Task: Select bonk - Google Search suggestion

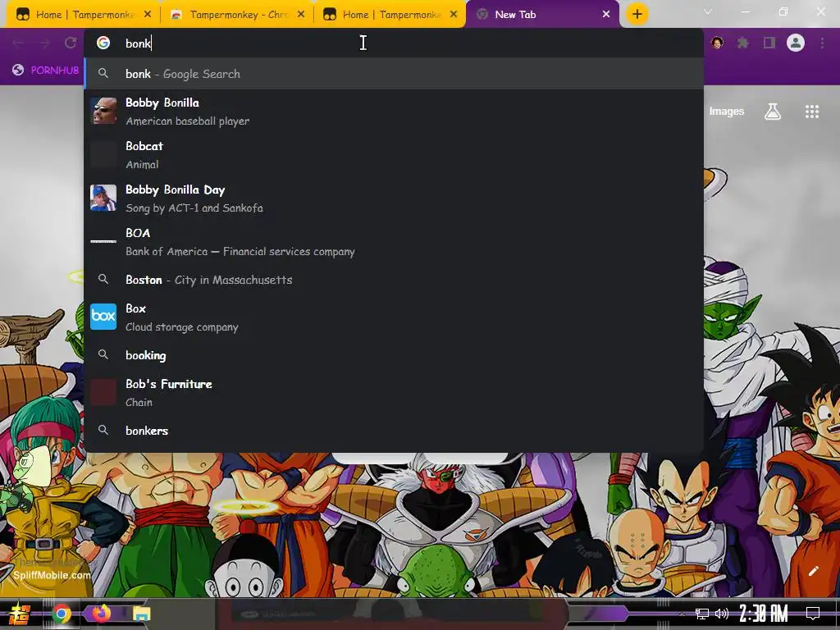Action: [x=394, y=74]
